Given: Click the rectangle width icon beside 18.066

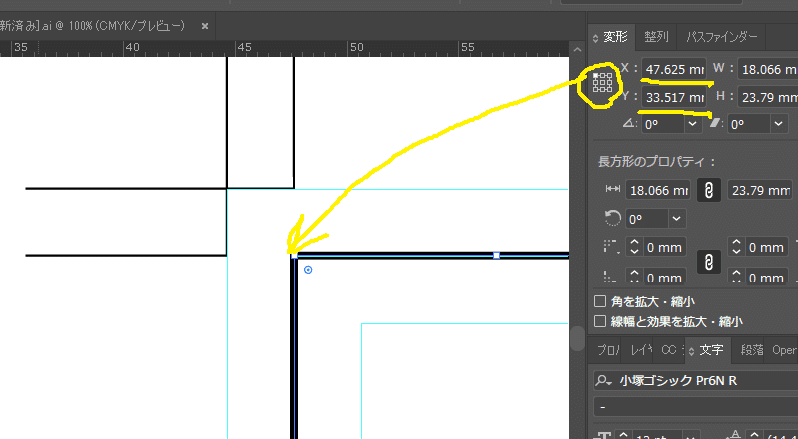Looking at the screenshot, I should click(x=613, y=190).
